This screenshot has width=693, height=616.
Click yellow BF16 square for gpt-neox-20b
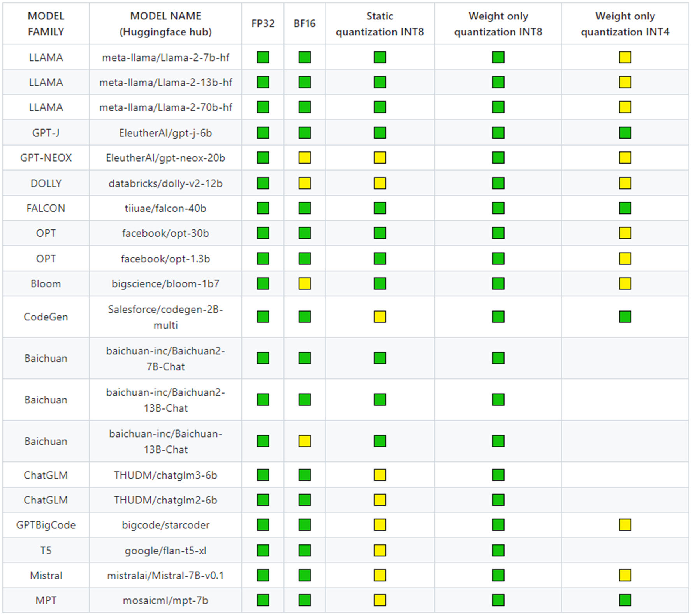click(304, 158)
